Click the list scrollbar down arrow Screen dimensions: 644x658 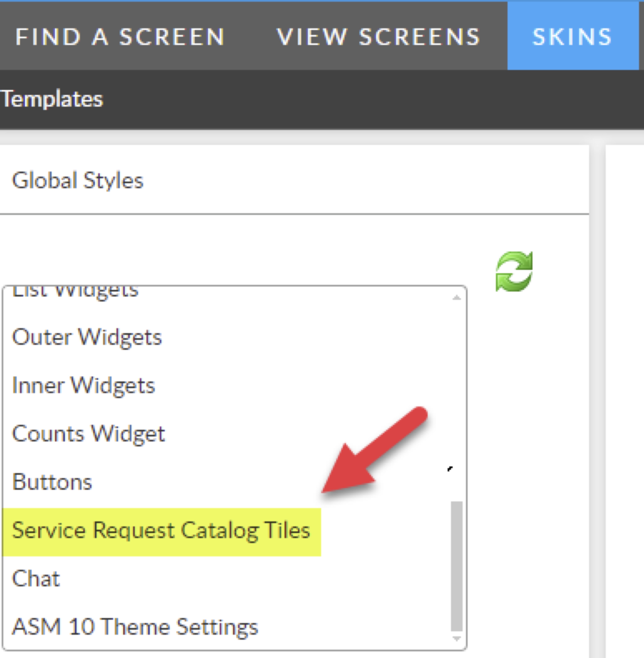pos(457,638)
